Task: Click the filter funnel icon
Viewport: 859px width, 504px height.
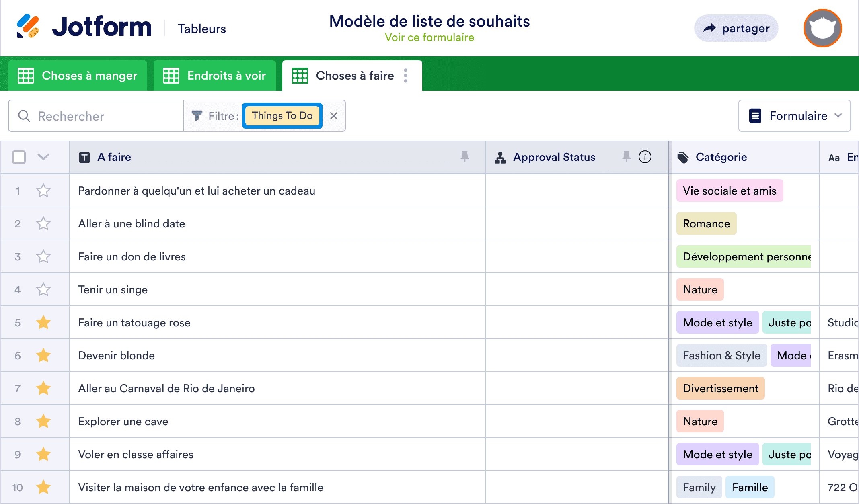Action: coord(197,116)
